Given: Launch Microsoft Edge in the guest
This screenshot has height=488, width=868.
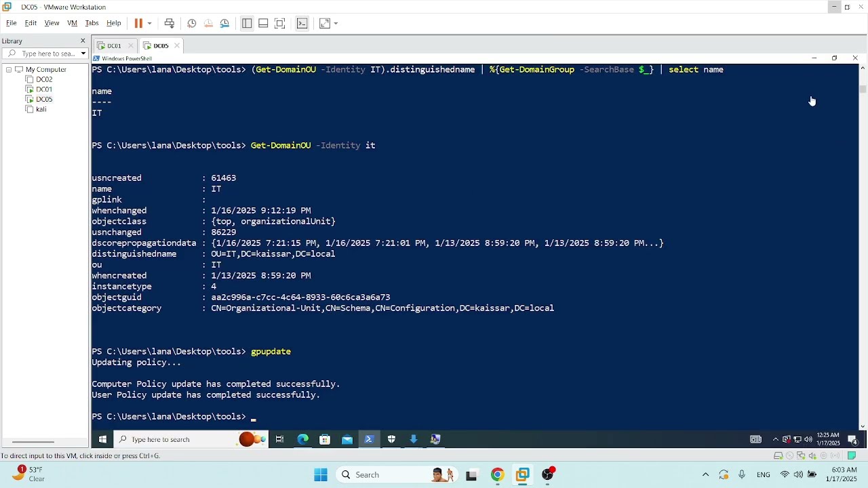Looking at the screenshot, I should pos(302,439).
